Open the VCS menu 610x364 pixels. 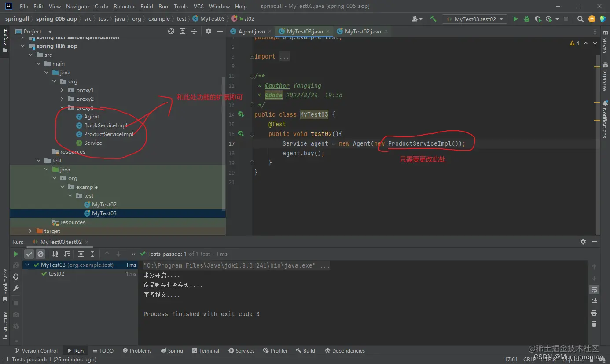click(x=198, y=6)
